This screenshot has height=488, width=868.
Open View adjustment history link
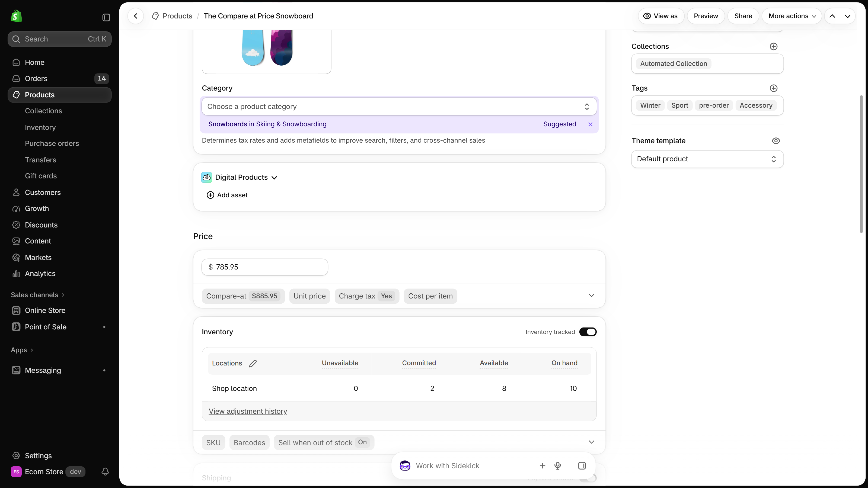(x=248, y=411)
